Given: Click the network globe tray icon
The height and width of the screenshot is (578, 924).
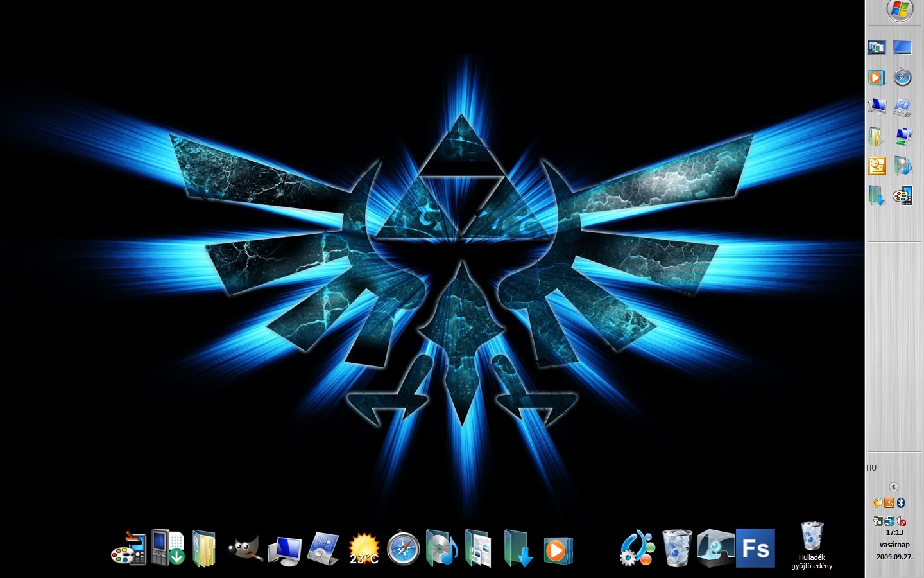Looking at the screenshot, I should coord(889,521).
